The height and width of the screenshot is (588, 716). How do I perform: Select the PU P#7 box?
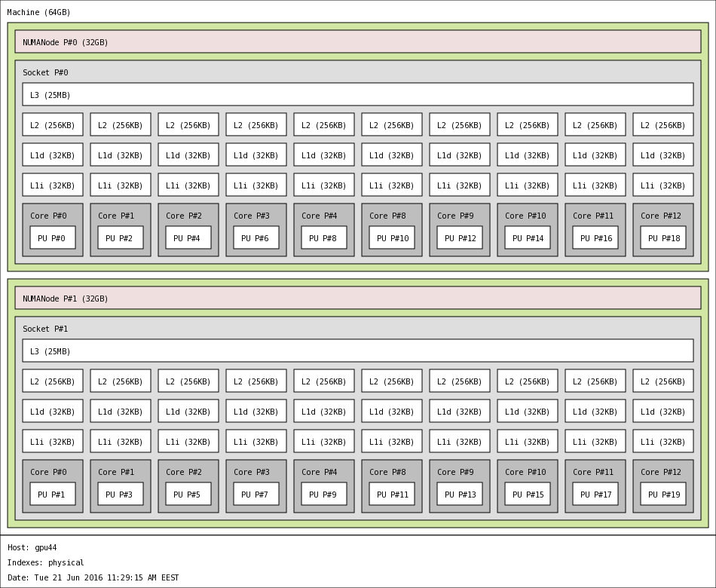(x=256, y=495)
